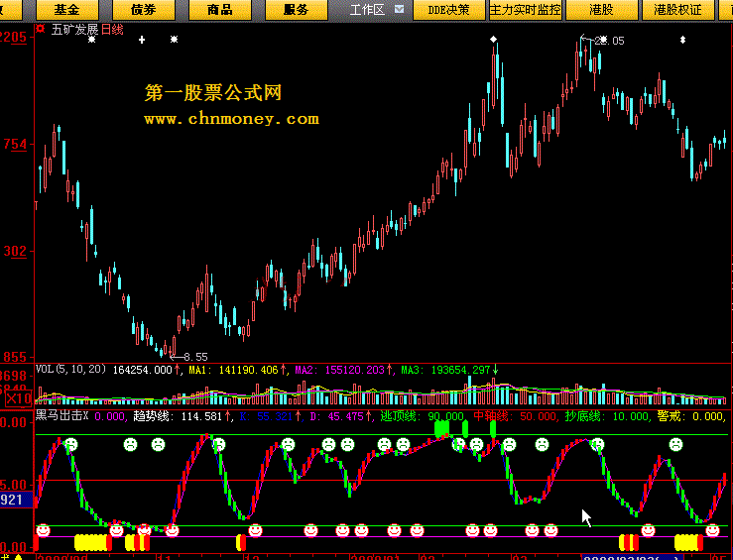This screenshot has width=733, height=560.
Task: Click the 警戒: 0.000 label
Action: tap(690, 415)
